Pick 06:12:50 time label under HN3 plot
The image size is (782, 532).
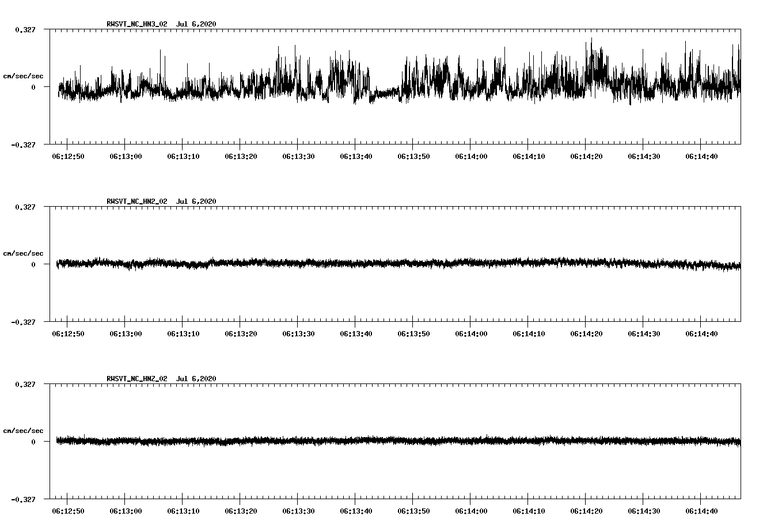(x=68, y=157)
